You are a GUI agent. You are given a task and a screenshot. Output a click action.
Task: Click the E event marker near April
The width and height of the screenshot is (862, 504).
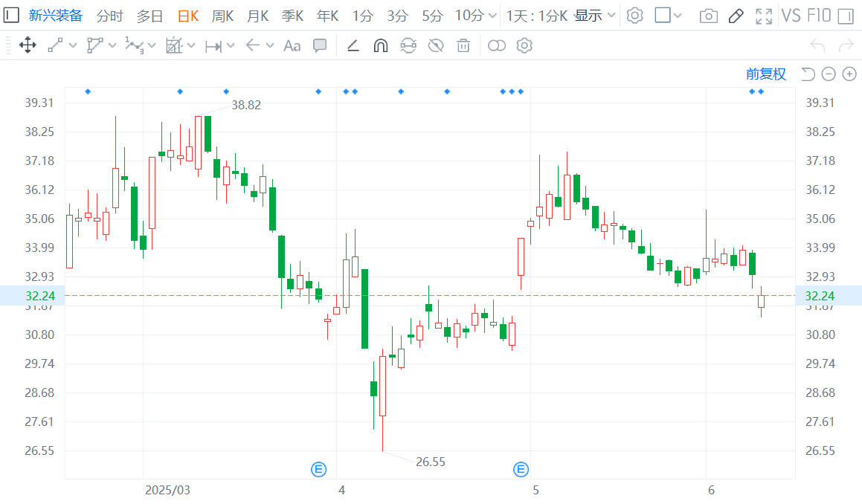click(x=318, y=468)
